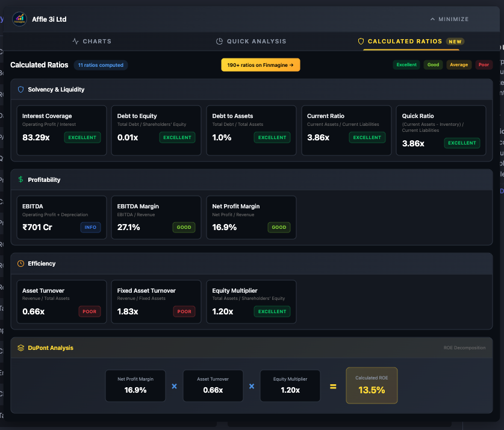Click the layers icon on DuPont Analysis
Screen dimensions: 504x430
coord(21,347)
